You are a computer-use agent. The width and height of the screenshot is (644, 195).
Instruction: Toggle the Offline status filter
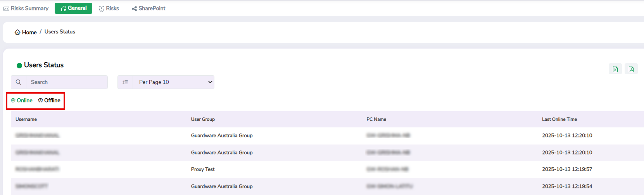[x=49, y=101]
